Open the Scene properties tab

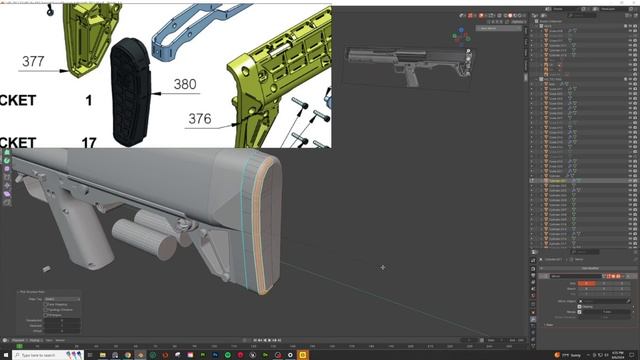tap(533, 289)
